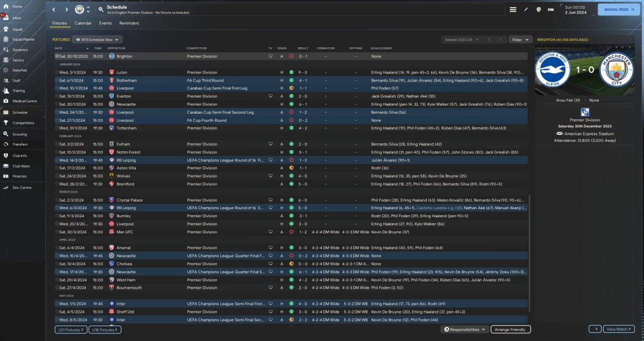Open the hamburger menu icon
Image resolution: width=644 pixels, height=341 pixels.
513,10
